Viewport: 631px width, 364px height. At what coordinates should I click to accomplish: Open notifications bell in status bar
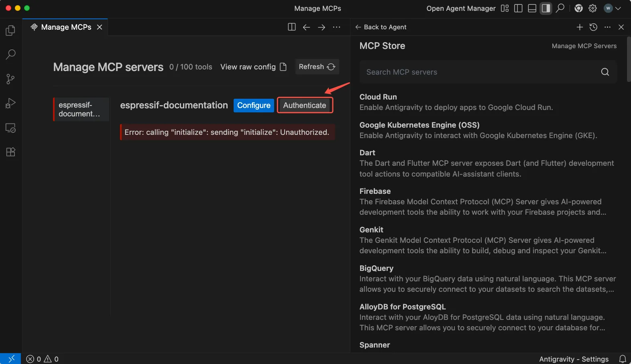pos(623,359)
